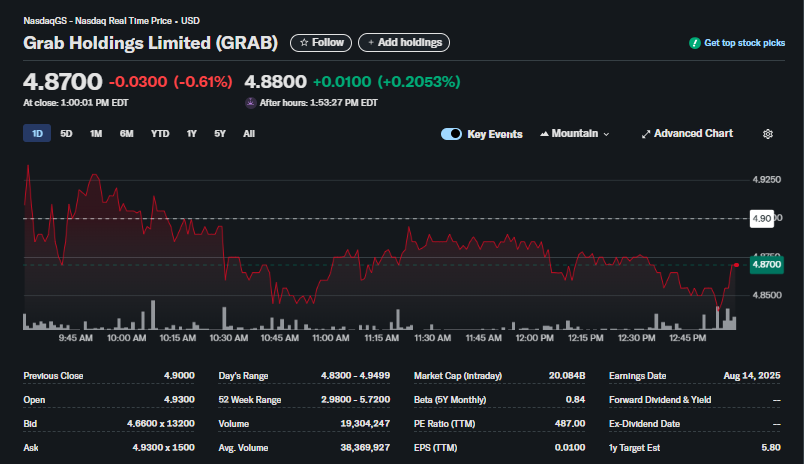The image size is (804, 464).
Task: Click the red endpoint dot on chart
Action: click(736, 265)
